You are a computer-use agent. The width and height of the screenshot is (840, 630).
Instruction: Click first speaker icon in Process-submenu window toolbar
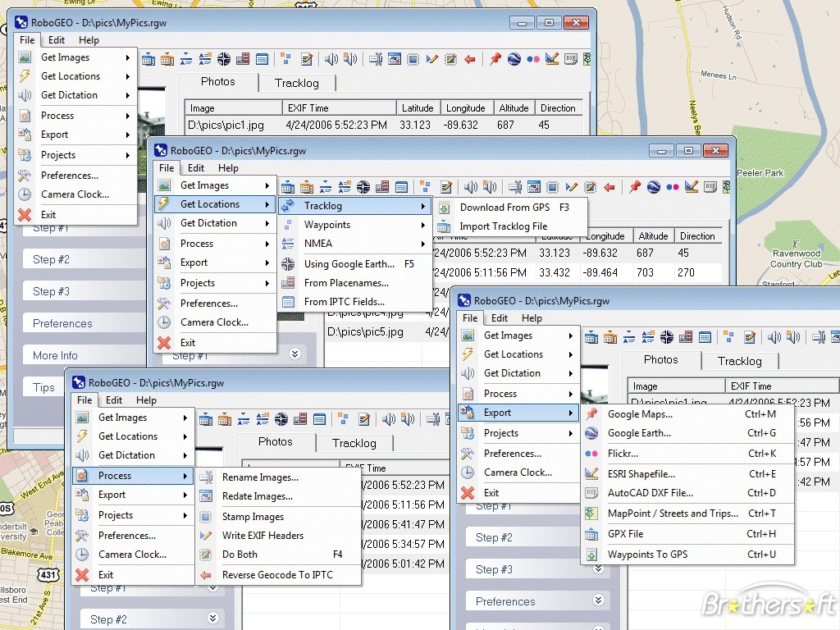tap(388, 419)
